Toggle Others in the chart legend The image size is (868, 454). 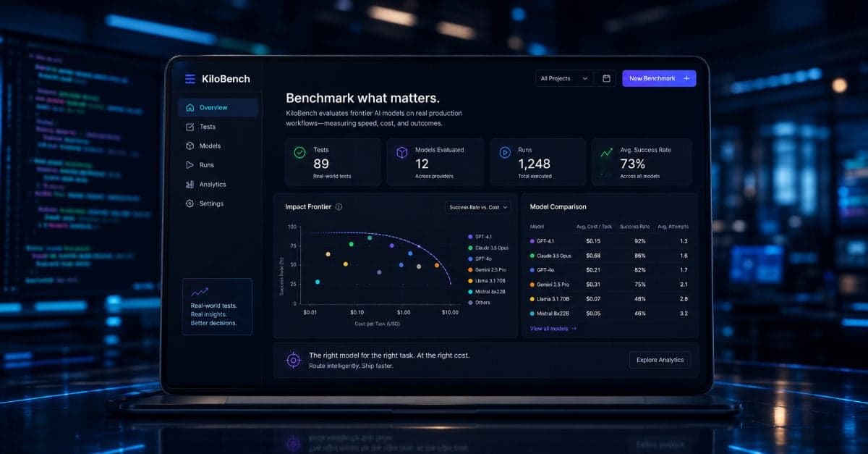pyautogui.click(x=479, y=303)
